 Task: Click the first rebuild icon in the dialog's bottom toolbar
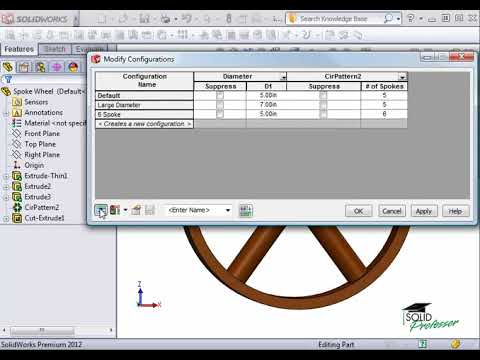101,210
